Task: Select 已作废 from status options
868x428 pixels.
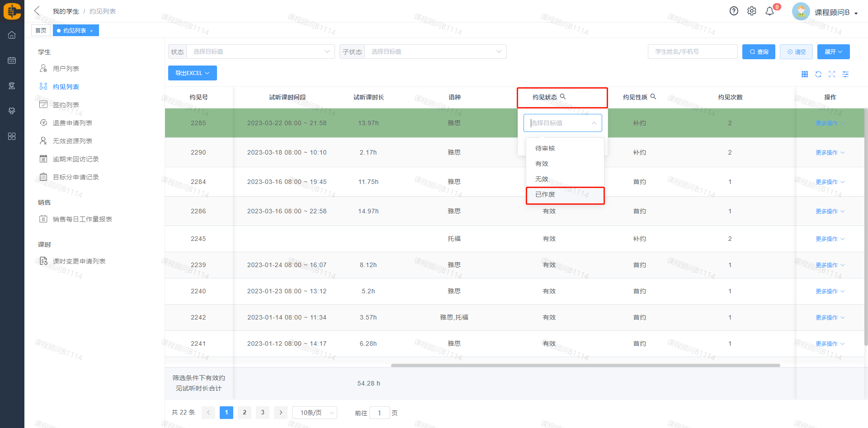Action: [545, 194]
